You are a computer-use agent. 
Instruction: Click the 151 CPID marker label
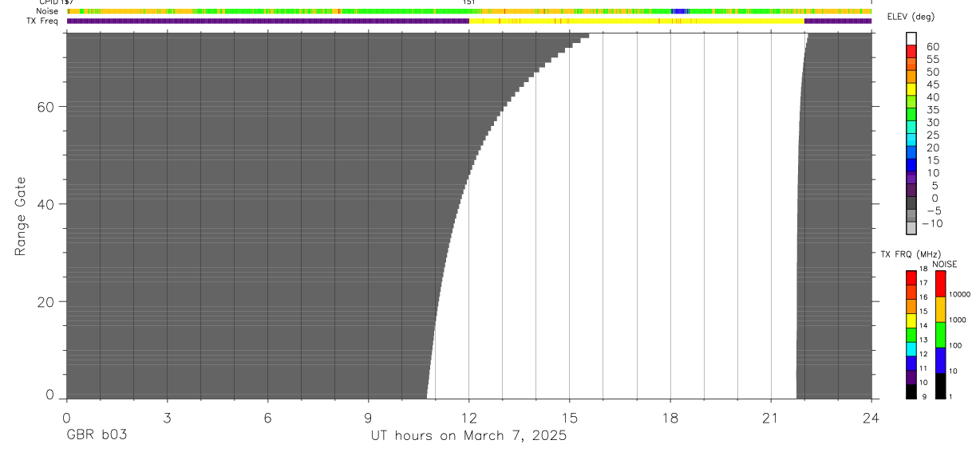point(468,2)
